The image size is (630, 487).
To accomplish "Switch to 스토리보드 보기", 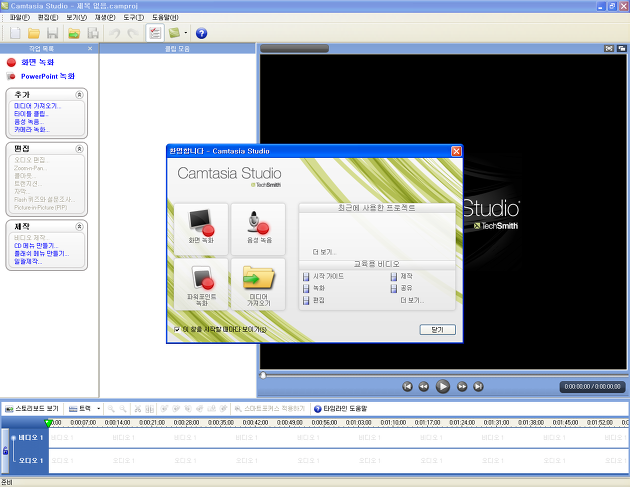I will (x=32, y=409).
